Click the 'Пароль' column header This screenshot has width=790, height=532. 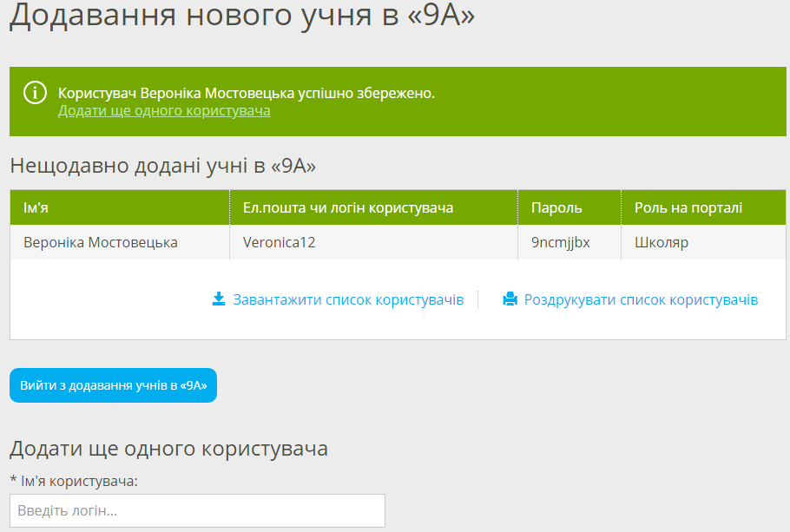tap(569, 207)
